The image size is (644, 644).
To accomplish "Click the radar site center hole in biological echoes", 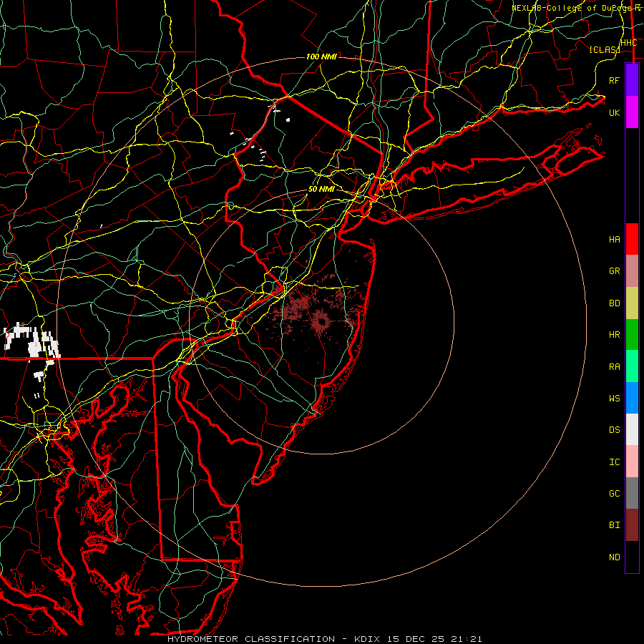I will (323, 321).
